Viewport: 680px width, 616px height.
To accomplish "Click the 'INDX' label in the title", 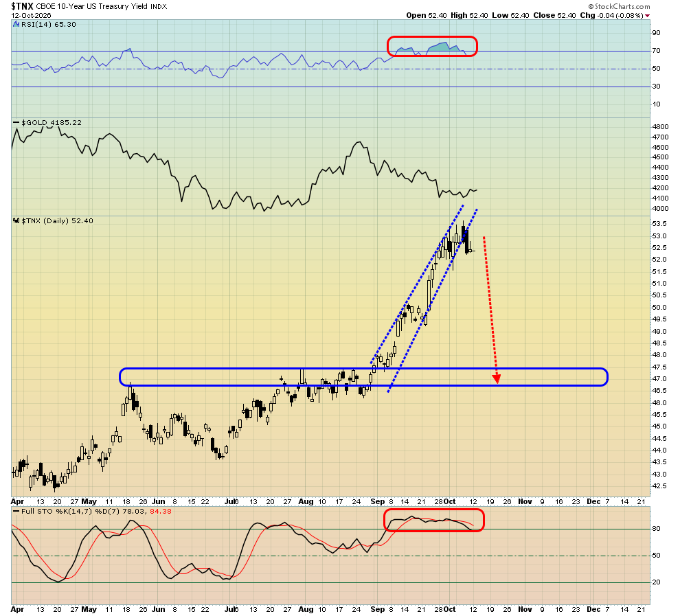I will coord(159,6).
